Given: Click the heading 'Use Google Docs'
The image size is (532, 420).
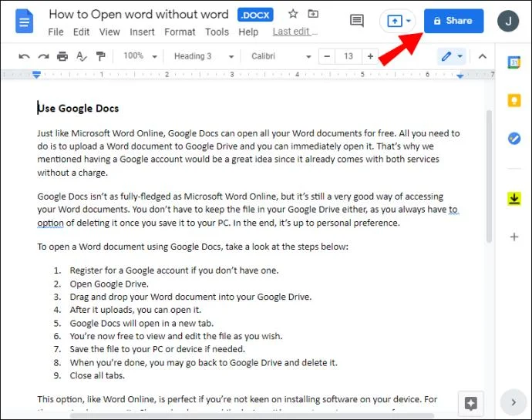Looking at the screenshot, I should pyautogui.click(x=78, y=109).
